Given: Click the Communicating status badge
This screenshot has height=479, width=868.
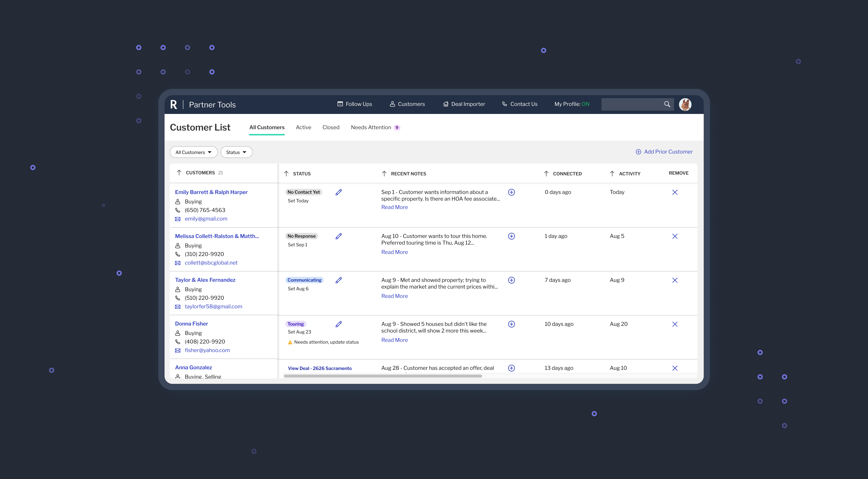Looking at the screenshot, I should [304, 280].
